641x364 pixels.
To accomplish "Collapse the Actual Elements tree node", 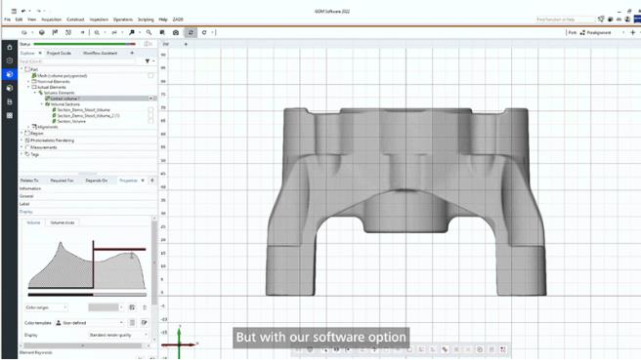I will [28, 87].
